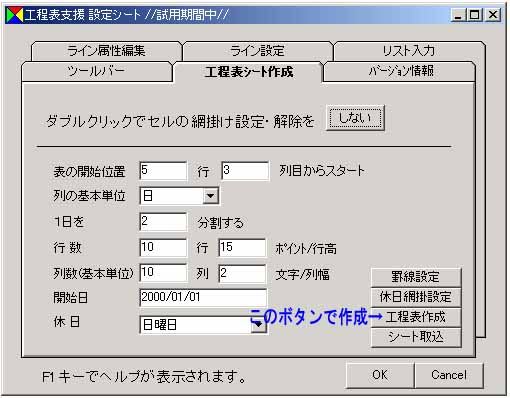This screenshot has height=398, width=510.
Task: Select the ツールバー tab
Action: 97,71
